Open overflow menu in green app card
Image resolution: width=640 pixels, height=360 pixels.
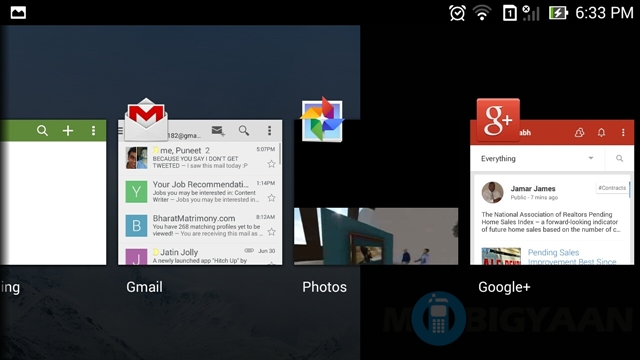93,131
